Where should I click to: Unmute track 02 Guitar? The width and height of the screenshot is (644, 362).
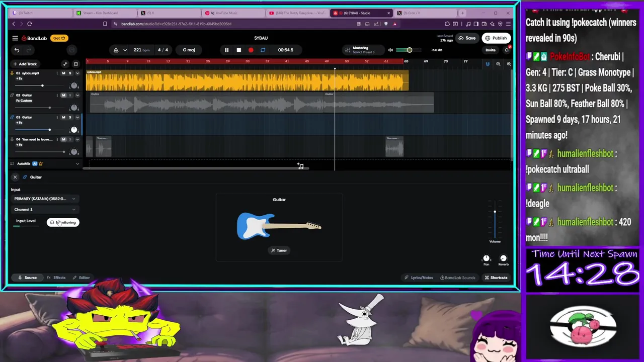(63, 95)
